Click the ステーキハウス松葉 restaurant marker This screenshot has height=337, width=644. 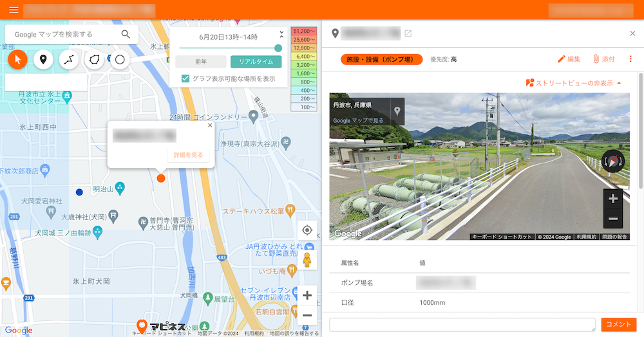(290, 210)
